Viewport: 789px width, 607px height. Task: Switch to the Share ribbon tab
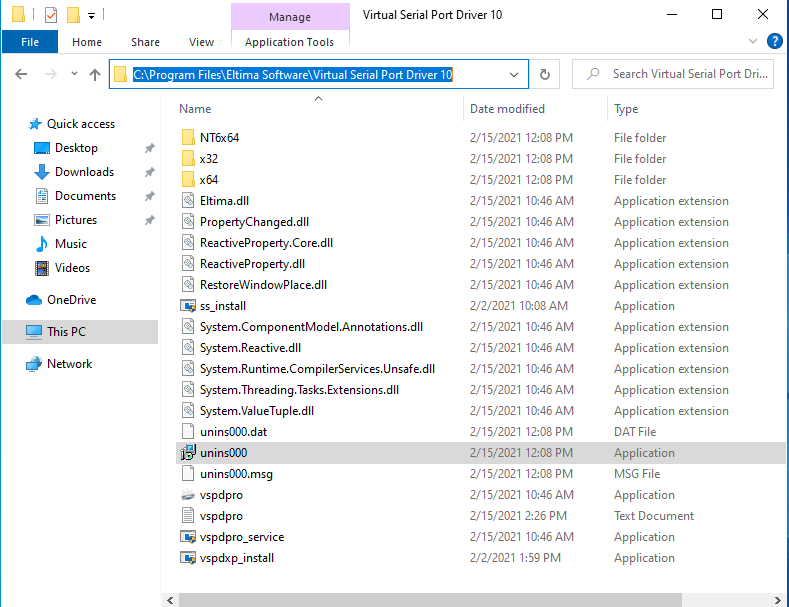point(145,42)
